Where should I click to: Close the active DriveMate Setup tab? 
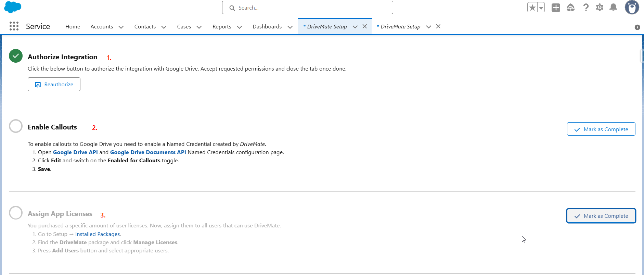pyautogui.click(x=365, y=26)
